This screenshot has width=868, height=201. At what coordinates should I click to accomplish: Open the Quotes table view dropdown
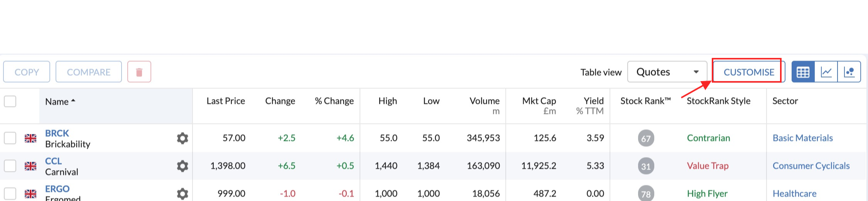[x=667, y=72]
